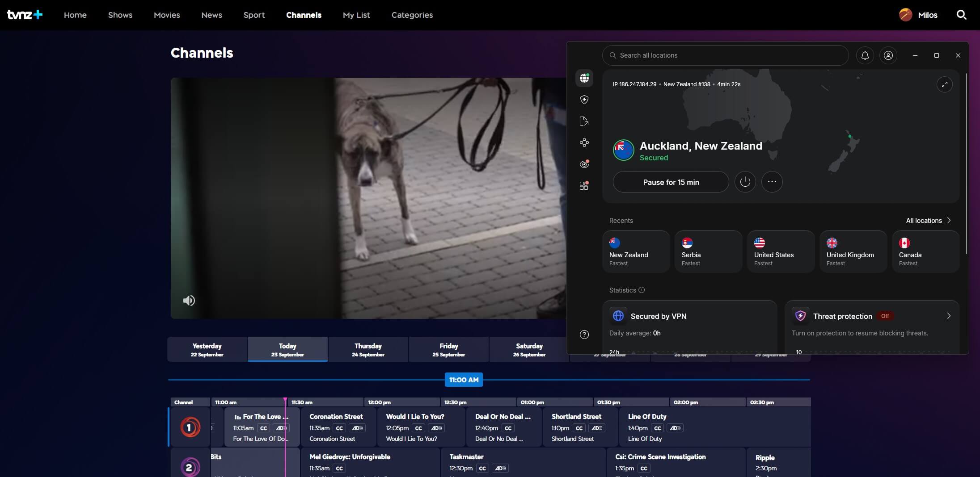The height and width of the screenshot is (477, 980).
Task: Open Csi: Crime Scene Investigation programme
Action: 676,462
